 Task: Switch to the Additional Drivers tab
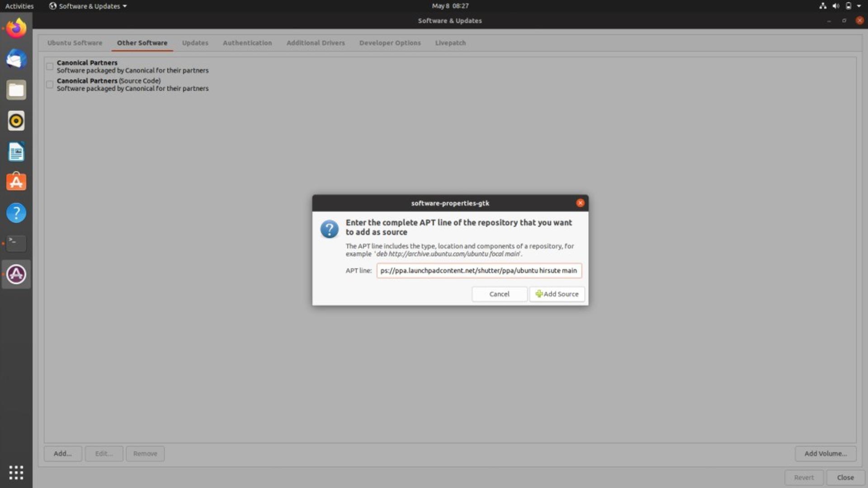tap(316, 43)
